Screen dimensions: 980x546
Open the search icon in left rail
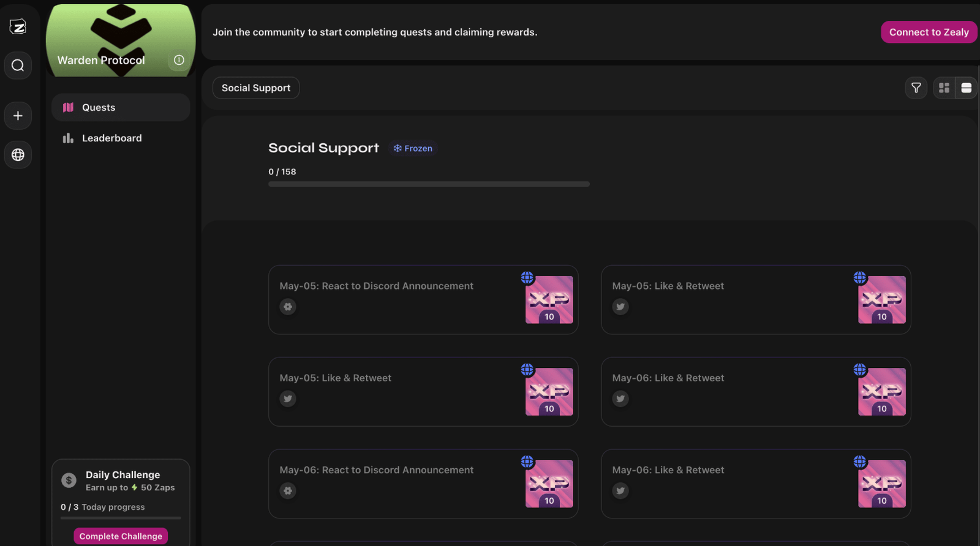[18, 65]
